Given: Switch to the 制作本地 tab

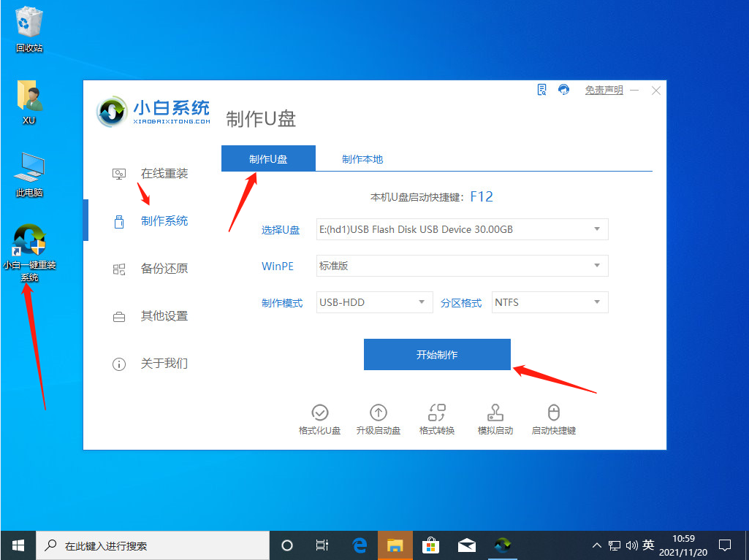Looking at the screenshot, I should [x=362, y=158].
